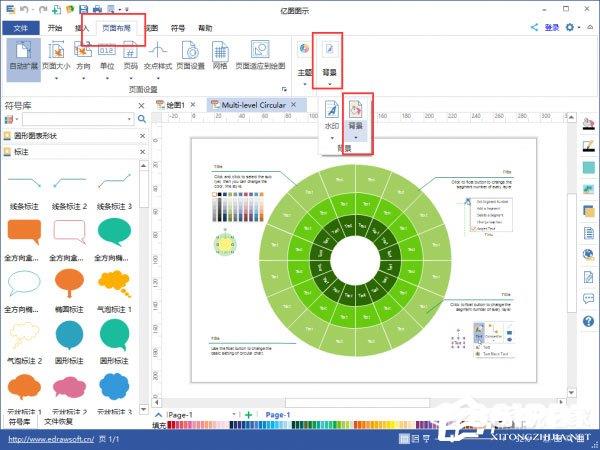Expand the 页码 page number dropdown
This screenshot has width=600, height=450.
(131, 78)
